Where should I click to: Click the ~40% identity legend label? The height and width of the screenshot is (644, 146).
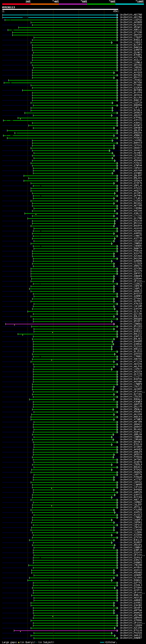pos(55,2)
